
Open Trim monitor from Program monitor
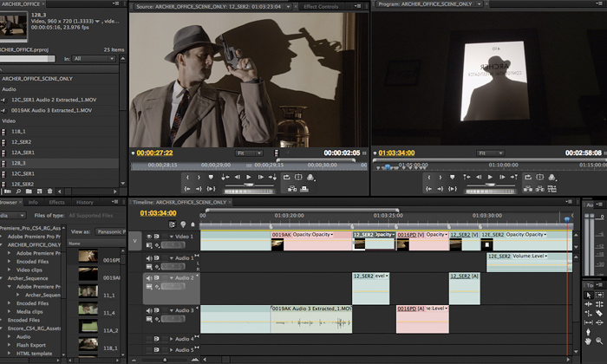(x=552, y=189)
